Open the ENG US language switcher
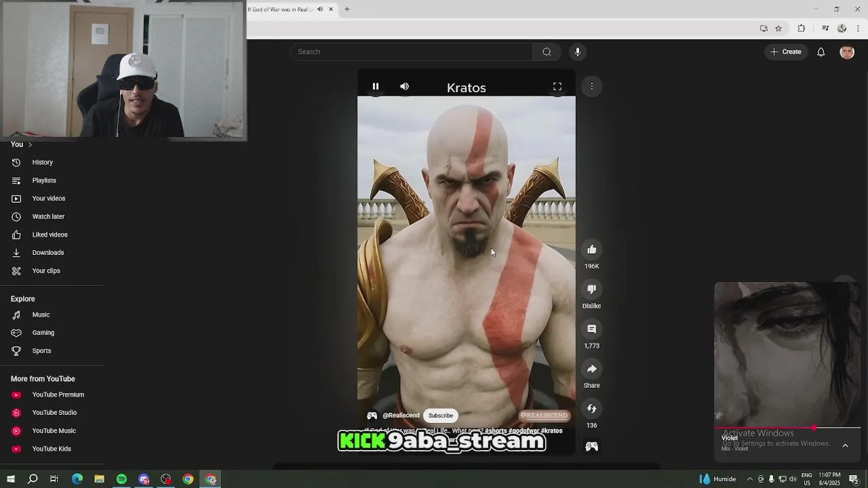Screen dimensions: 868x488 [807, 479]
